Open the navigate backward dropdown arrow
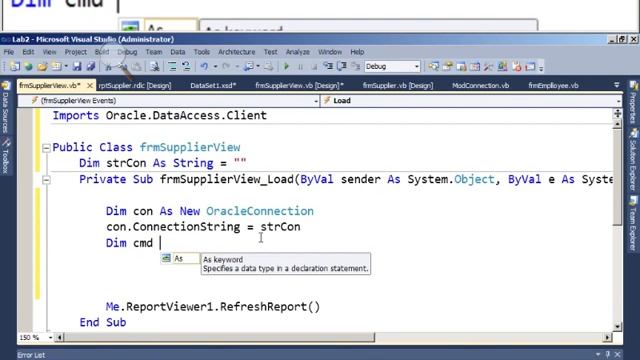The image size is (640, 360). click(x=258, y=66)
